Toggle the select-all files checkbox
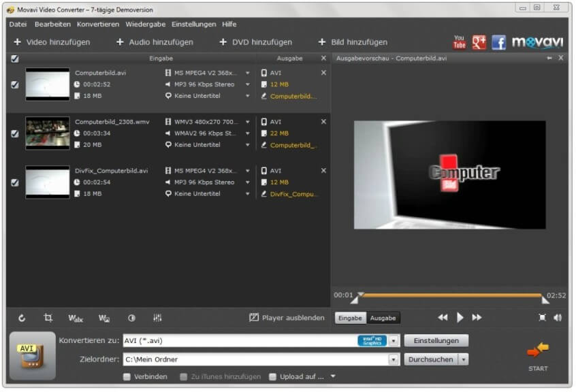The image size is (576, 392). 15,59
